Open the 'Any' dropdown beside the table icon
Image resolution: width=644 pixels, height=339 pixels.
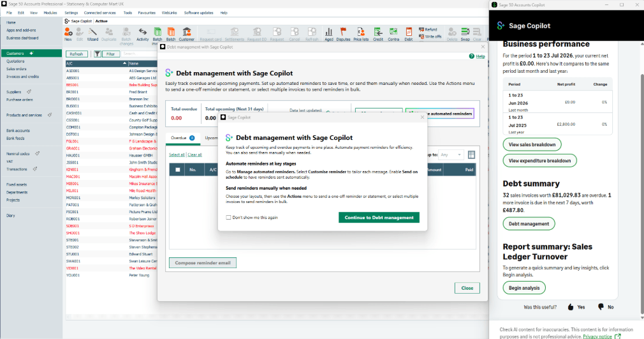click(451, 154)
